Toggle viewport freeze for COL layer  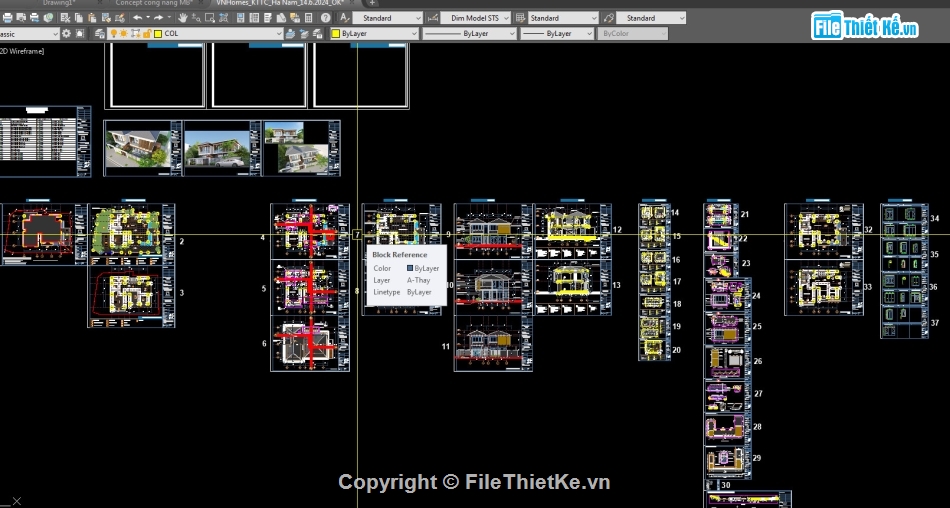[x=136, y=34]
